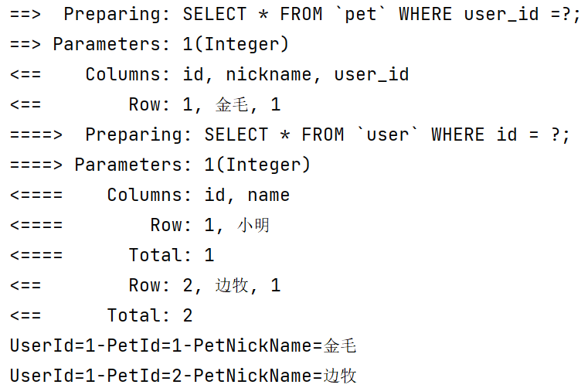
Task: Click the first "Parameters: 1(Integer)" log line
Action: click(x=171, y=44)
